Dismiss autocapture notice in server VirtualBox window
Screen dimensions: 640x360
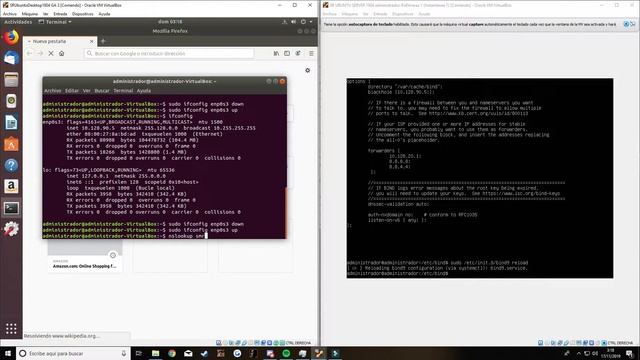(x=626, y=24)
